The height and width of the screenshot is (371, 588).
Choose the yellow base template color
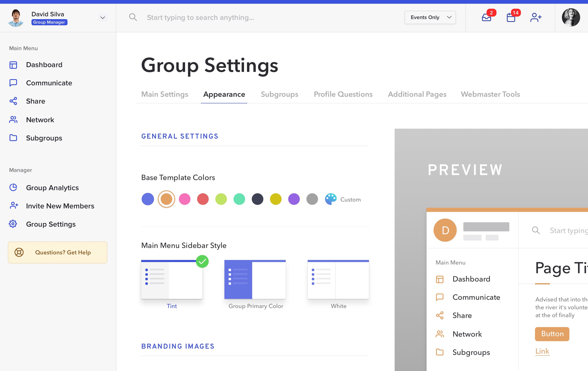pos(276,199)
